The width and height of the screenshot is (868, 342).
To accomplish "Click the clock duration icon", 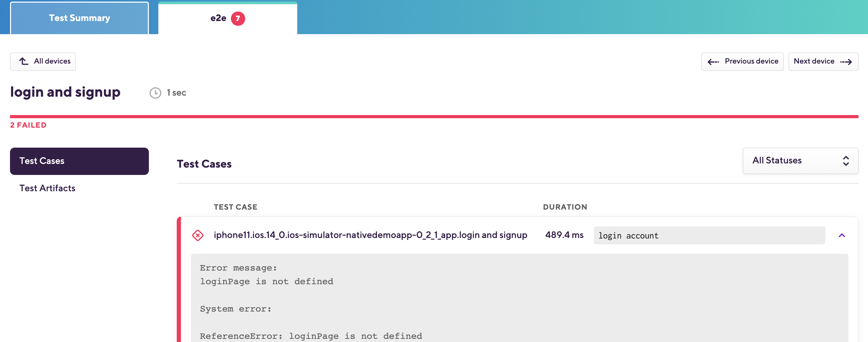I will click(x=155, y=93).
